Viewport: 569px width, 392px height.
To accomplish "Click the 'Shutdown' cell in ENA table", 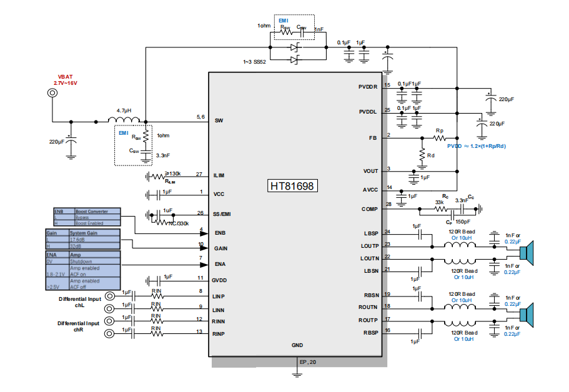I will (x=81, y=262).
